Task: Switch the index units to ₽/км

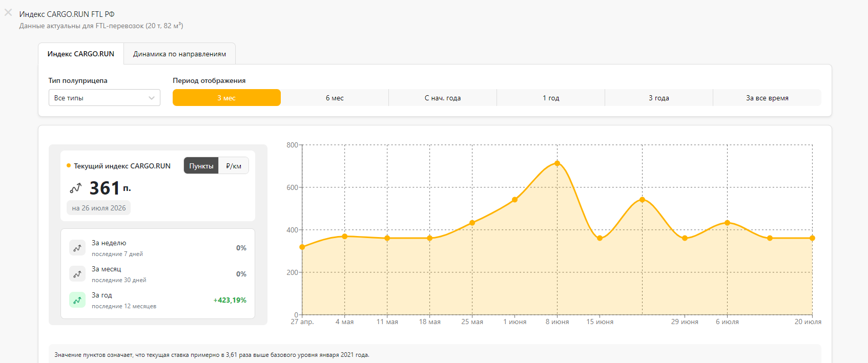Action: click(234, 166)
